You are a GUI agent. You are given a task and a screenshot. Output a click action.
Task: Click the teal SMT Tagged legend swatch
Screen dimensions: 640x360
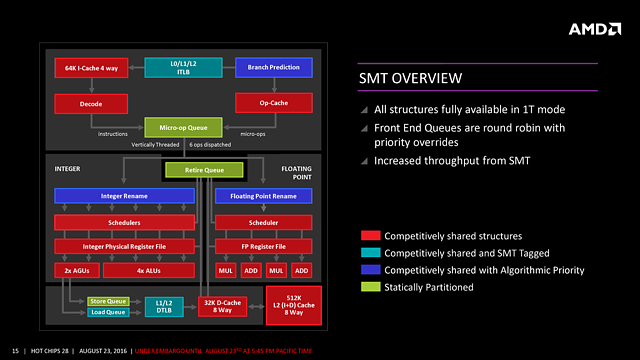tap(371, 253)
